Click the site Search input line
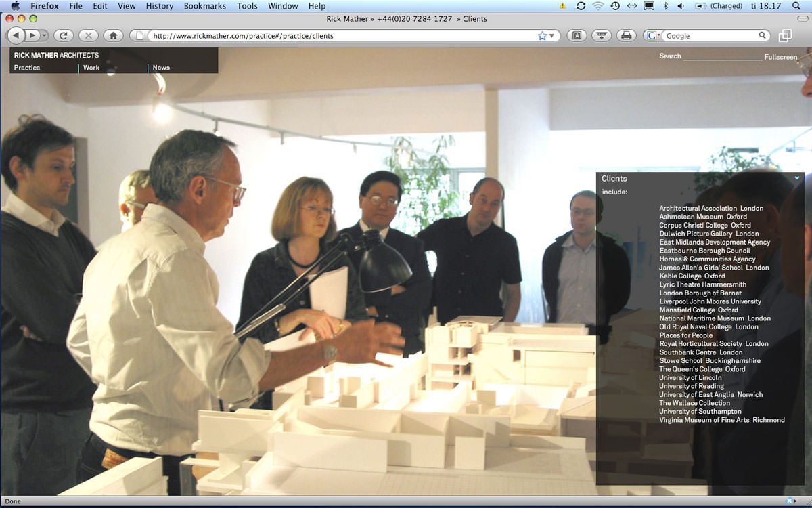Viewport: 812px width, 508px height. (722, 56)
